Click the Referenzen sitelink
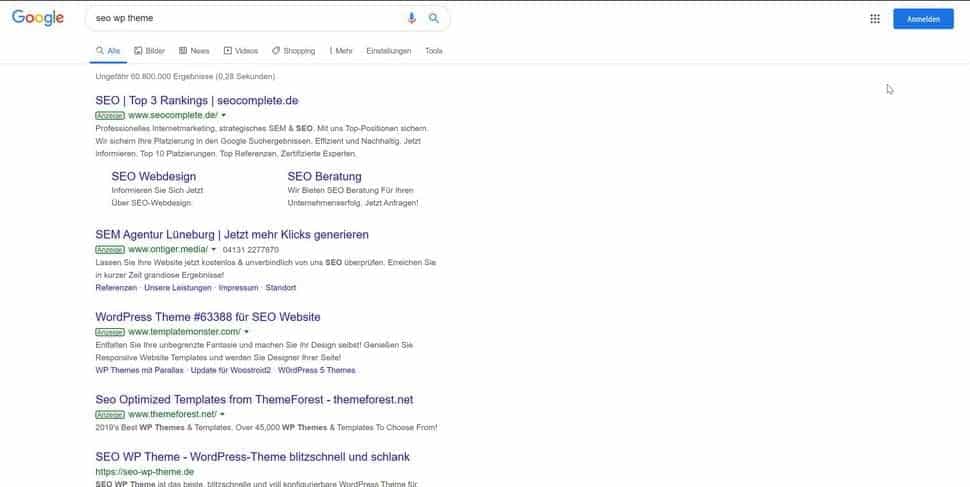970x487 pixels. [116, 288]
